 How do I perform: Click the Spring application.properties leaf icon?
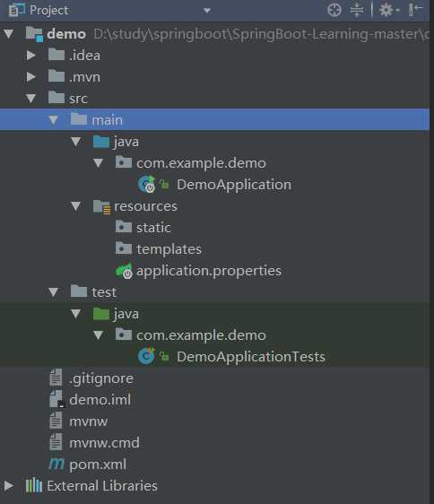pos(124,271)
